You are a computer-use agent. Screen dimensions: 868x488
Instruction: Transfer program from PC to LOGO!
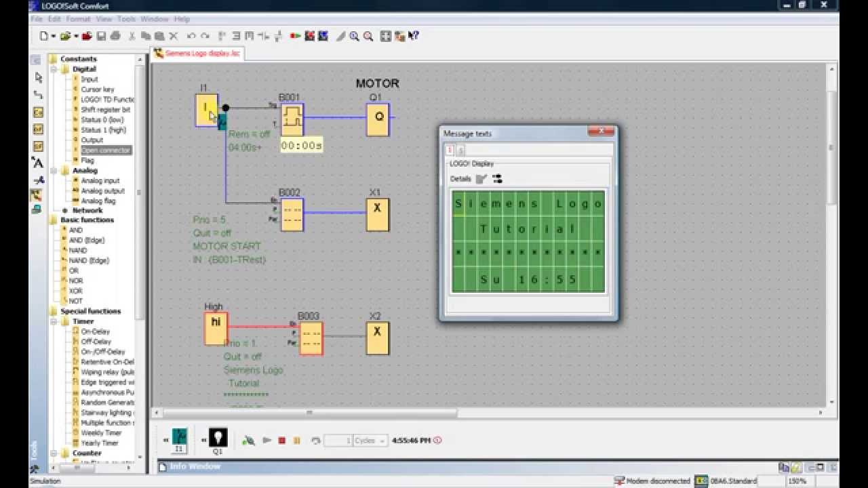(309, 36)
